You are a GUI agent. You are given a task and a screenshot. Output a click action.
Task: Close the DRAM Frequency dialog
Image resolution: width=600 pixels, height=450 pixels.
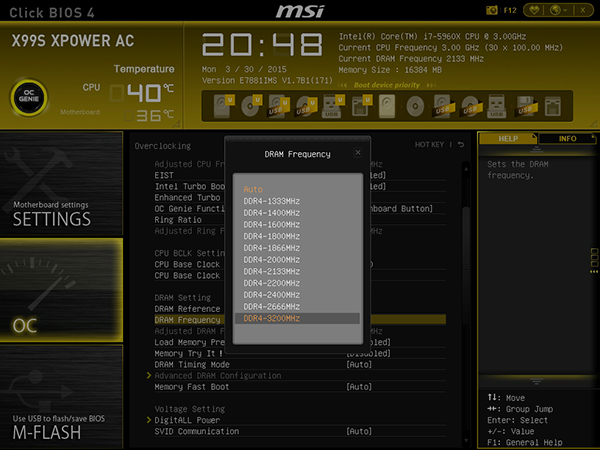(358, 153)
